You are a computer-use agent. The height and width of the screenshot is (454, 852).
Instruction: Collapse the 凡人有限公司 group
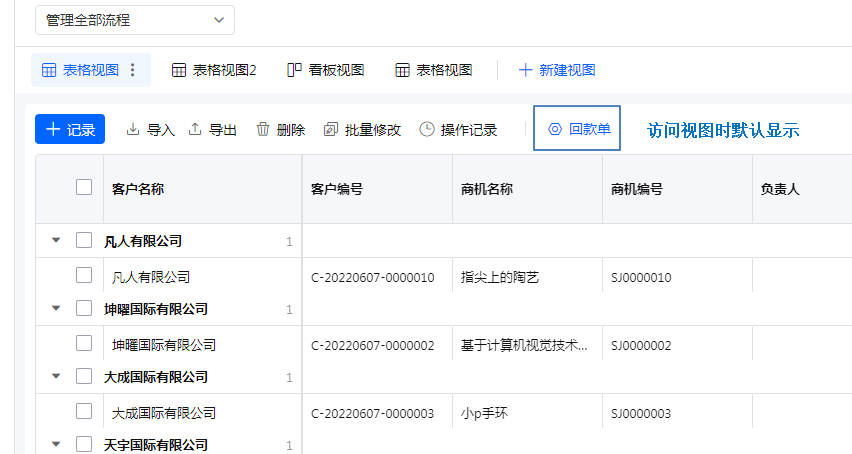point(56,241)
